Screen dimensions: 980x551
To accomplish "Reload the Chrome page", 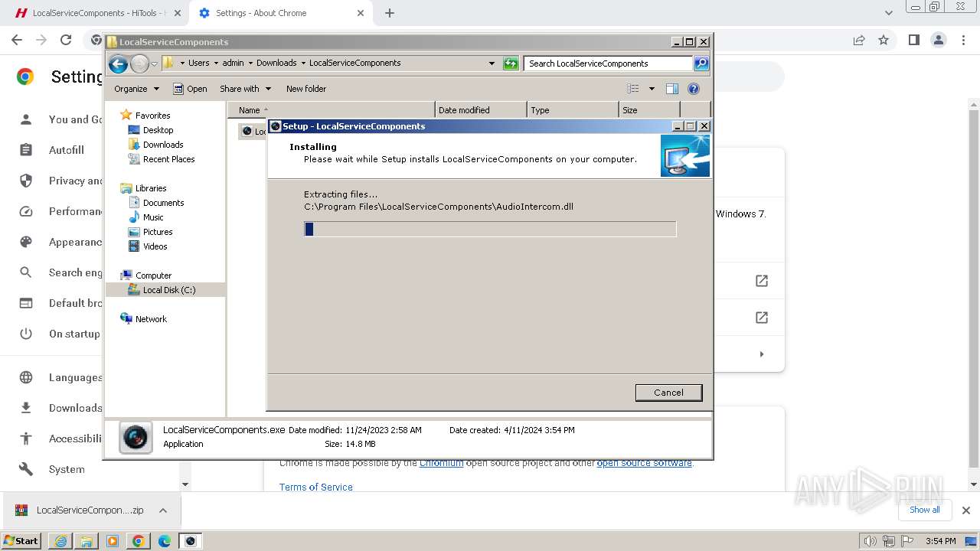I will pos(66,40).
